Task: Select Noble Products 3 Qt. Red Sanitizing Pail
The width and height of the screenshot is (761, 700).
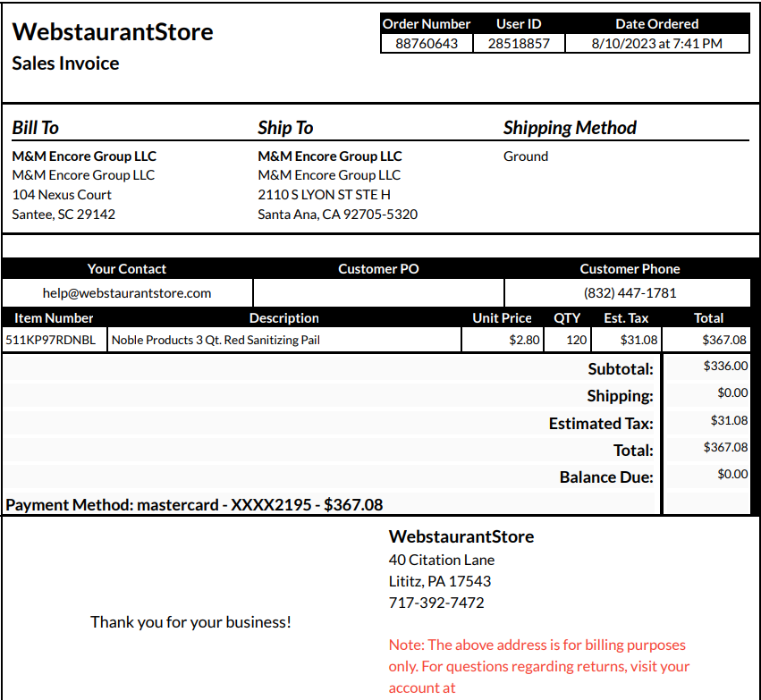Action: point(216,340)
